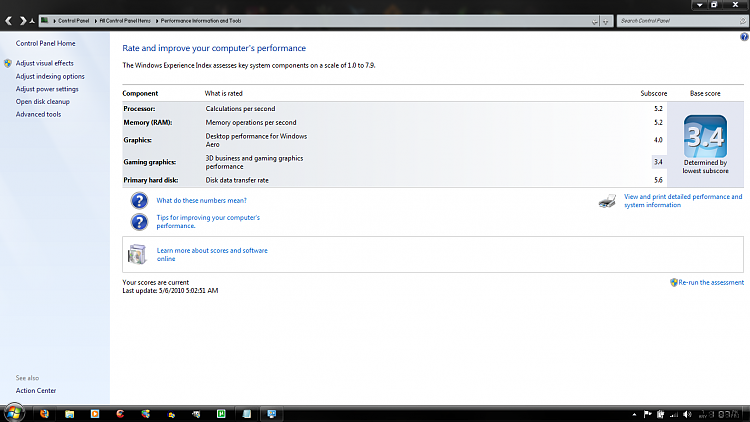Click the taskbar clock
Screen dimensions: 750x422
pos(719,414)
